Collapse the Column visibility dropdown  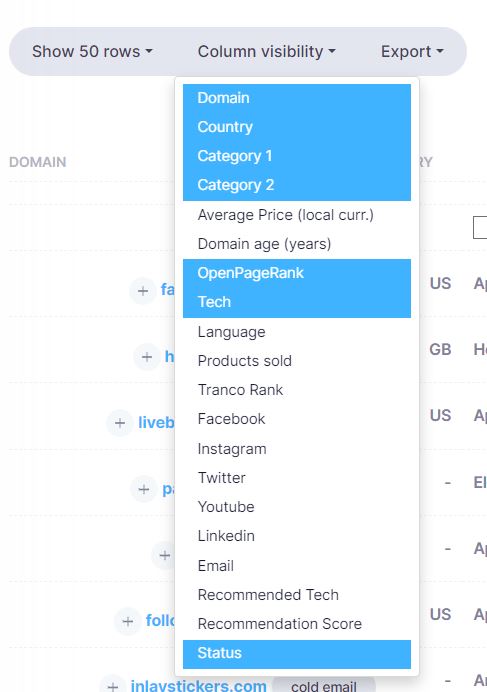point(267,52)
